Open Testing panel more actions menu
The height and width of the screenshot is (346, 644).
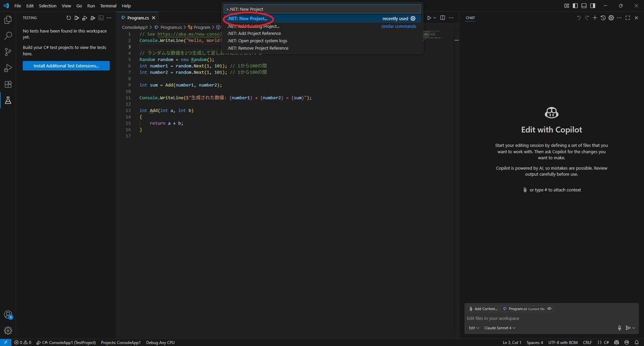click(109, 18)
